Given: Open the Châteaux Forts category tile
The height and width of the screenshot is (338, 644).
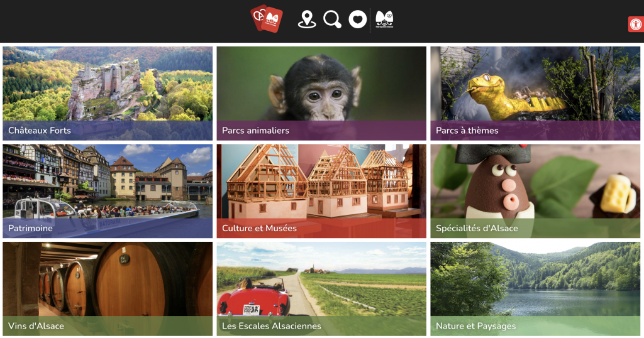Looking at the screenshot, I should tap(108, 94).
